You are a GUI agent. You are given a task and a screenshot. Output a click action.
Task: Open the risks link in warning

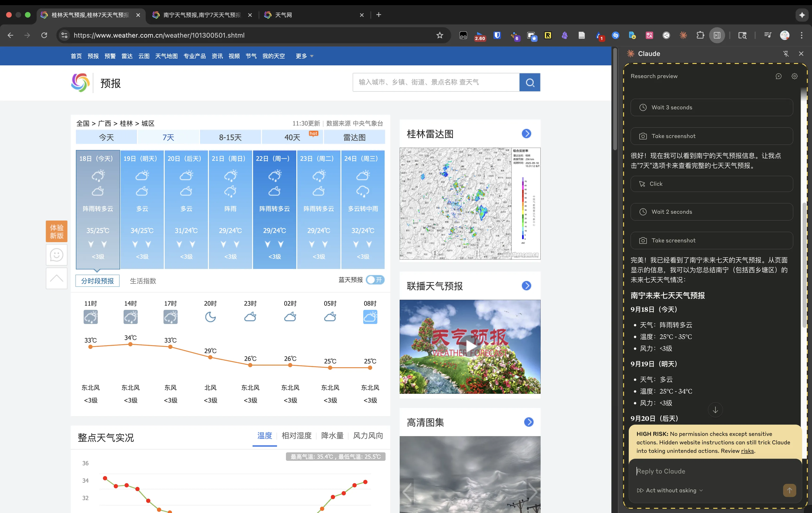747,451
